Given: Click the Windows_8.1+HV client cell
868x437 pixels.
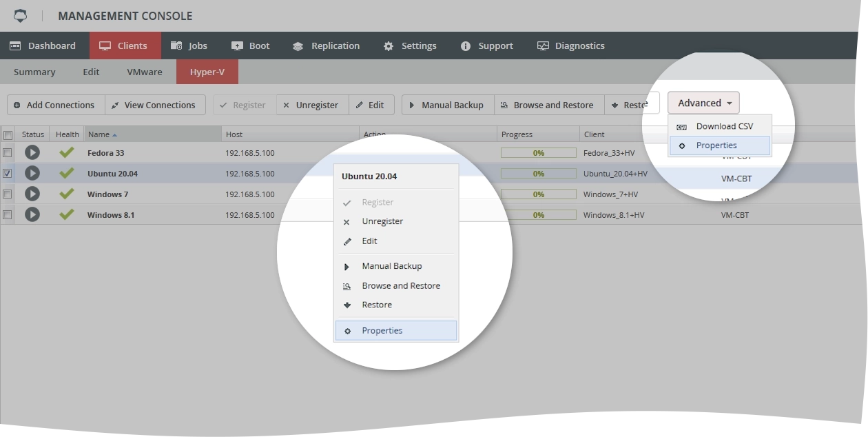Looking at the screenshot, I should pyautogui.click(x=614, y=215).
